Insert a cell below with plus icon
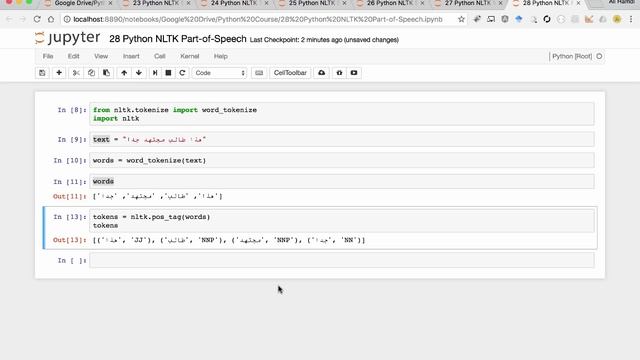Image resolution: width=640 pixels, height=360 pixels. pos(59,73)
